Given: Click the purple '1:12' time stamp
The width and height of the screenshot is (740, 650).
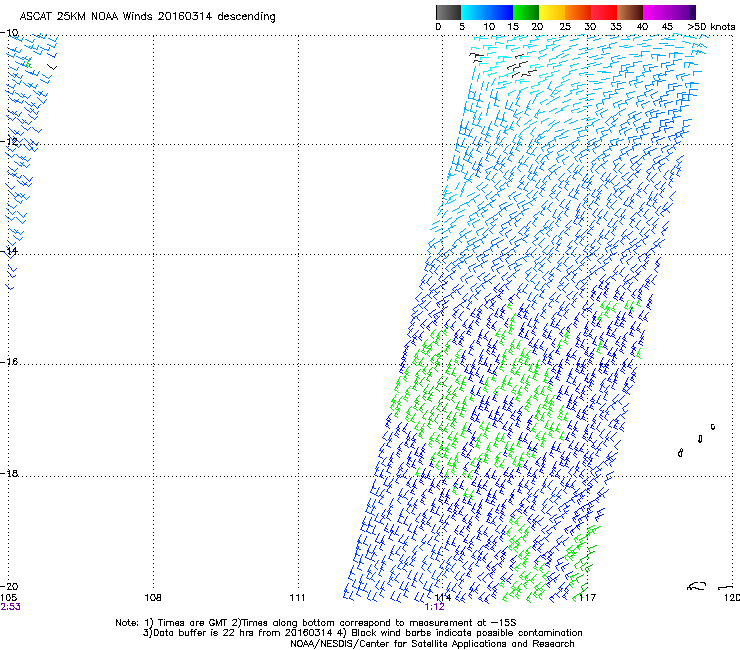Looking at the screenshot, I should [434, 607].
